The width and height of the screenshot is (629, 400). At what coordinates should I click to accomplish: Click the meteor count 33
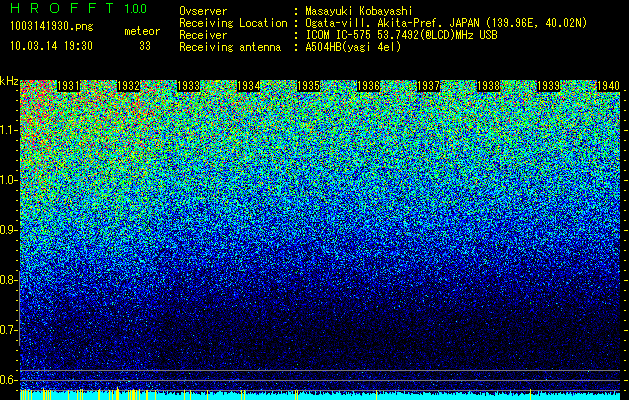click(x=145, y=46)
